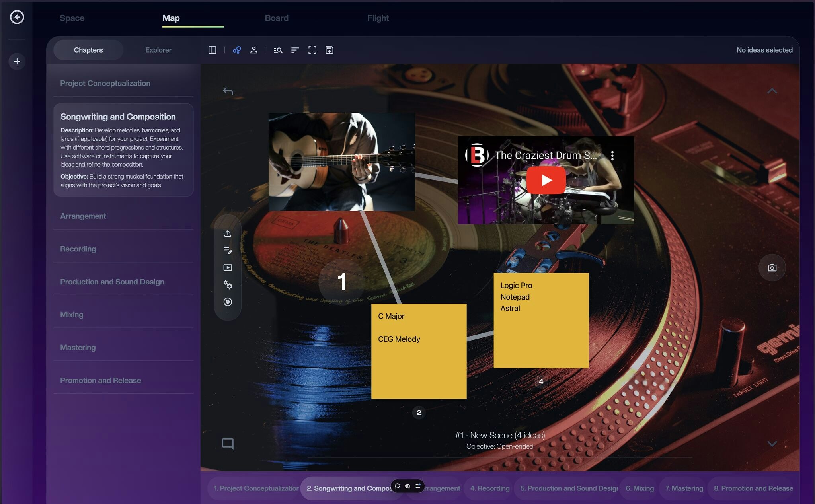Collapse scene with the top-right up chevron

[772, 91]
